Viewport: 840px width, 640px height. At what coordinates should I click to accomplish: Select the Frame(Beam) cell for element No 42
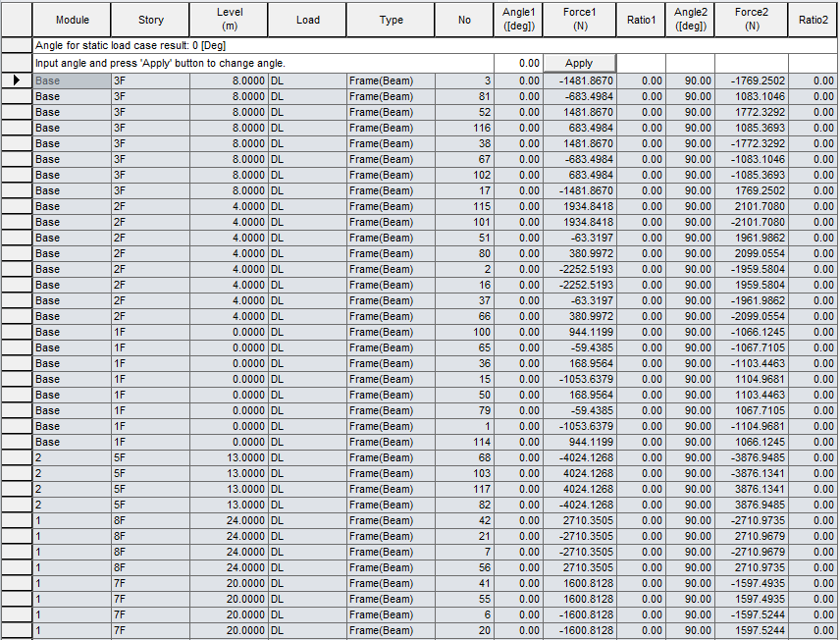(x=391, y=520)
